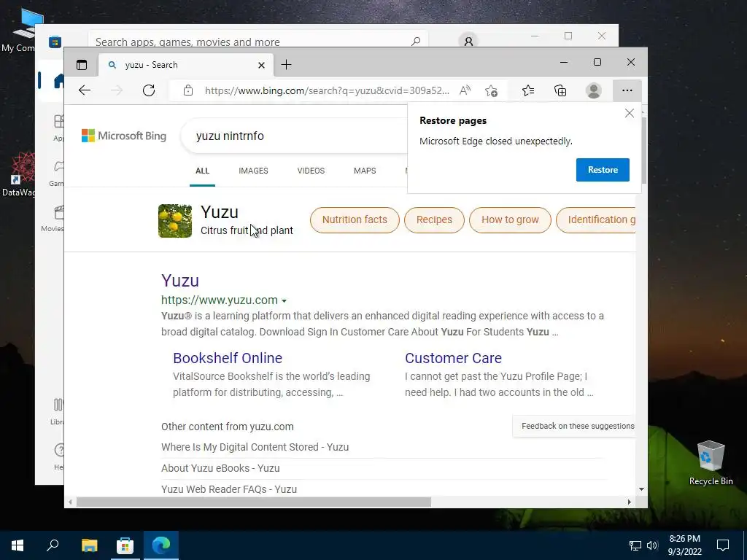This screenshot has width=747, height=560.
Task: Open the Favorites list icon
Action: point(528,90)
